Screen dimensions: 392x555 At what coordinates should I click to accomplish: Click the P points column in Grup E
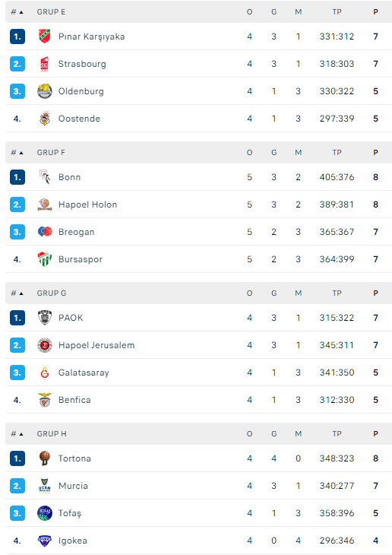[375, 12]
